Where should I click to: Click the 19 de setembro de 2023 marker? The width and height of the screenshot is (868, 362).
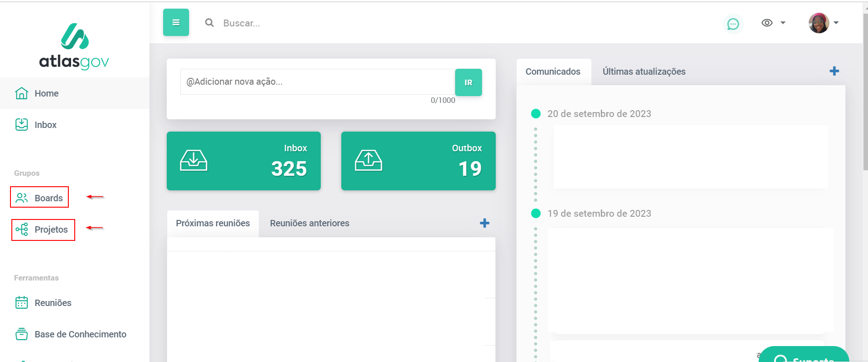coord(536,213)
